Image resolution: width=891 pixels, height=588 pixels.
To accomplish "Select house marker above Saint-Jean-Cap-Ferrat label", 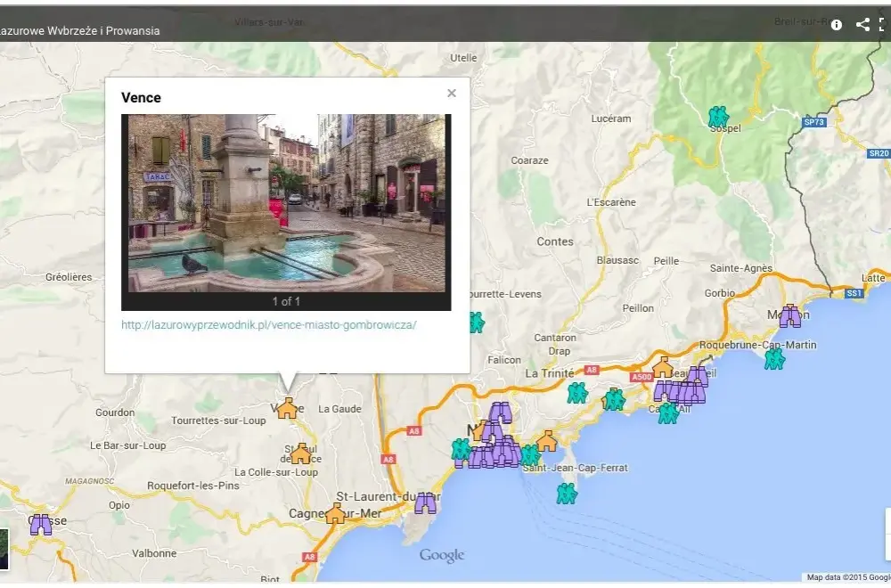I will tap(547, 441).
